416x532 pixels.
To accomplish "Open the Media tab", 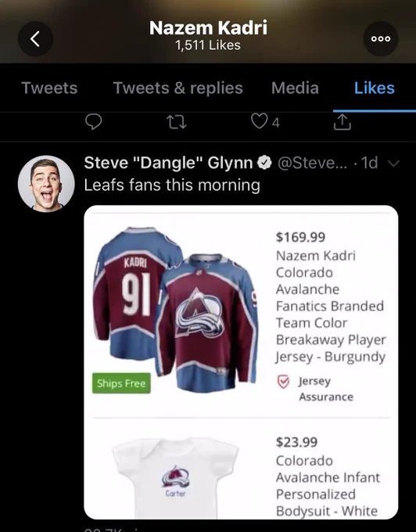I will (x=295, y=88).
